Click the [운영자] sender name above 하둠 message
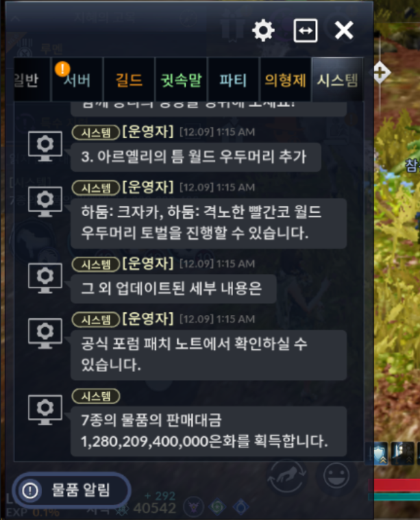Screen dimensions: 420x520 pos(148,188)
